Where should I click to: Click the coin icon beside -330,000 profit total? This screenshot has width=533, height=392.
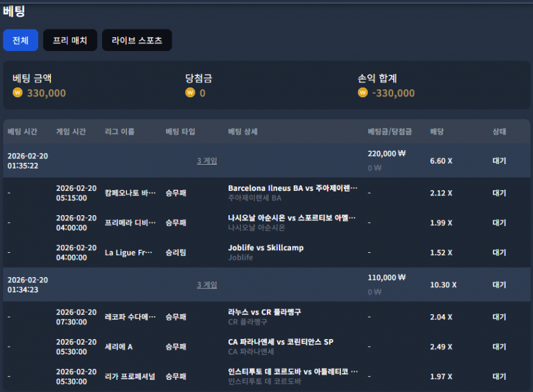[363, 93]
